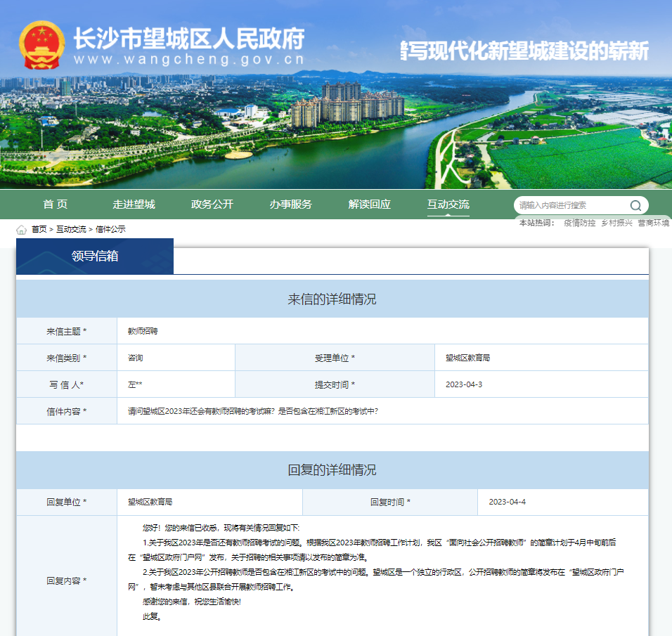Open the 办事服务 menu item
Image resolution: width=672 pixels, height=636 pixels.
click(x=290, y=205)
